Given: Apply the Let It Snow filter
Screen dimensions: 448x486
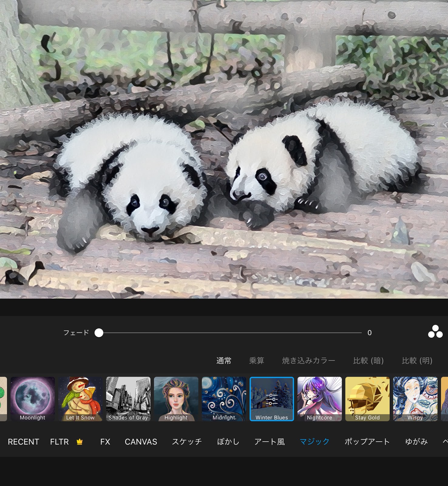Looking at the screenshot, I should click(80, 399).
